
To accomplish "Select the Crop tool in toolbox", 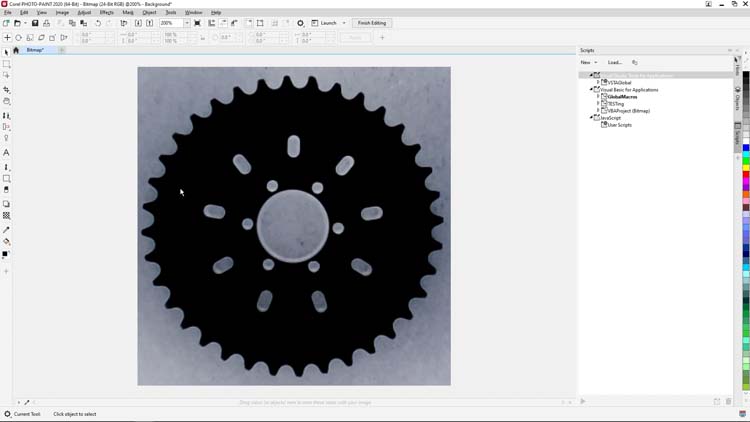I will coord(6,89).
